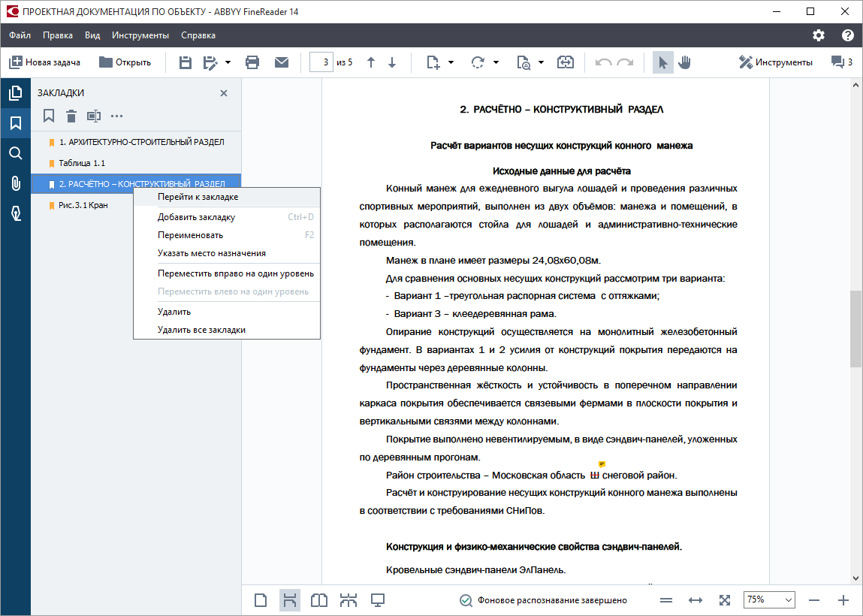The height and width of the screenshot is (616, 863).
Task: Choose Добавить закладку in context menu
Action: click(x=227, y=217)
